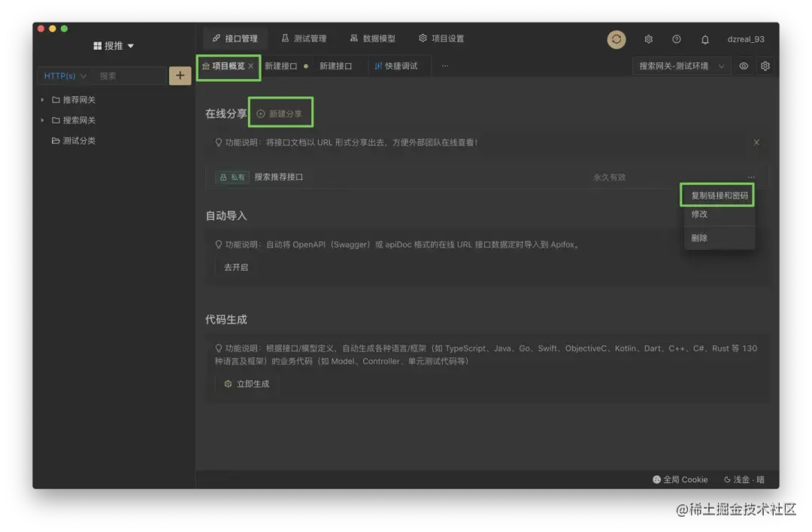812x532 pixels.
Task: Go to 项目设置 tab
Action: (x=441, y=38)
